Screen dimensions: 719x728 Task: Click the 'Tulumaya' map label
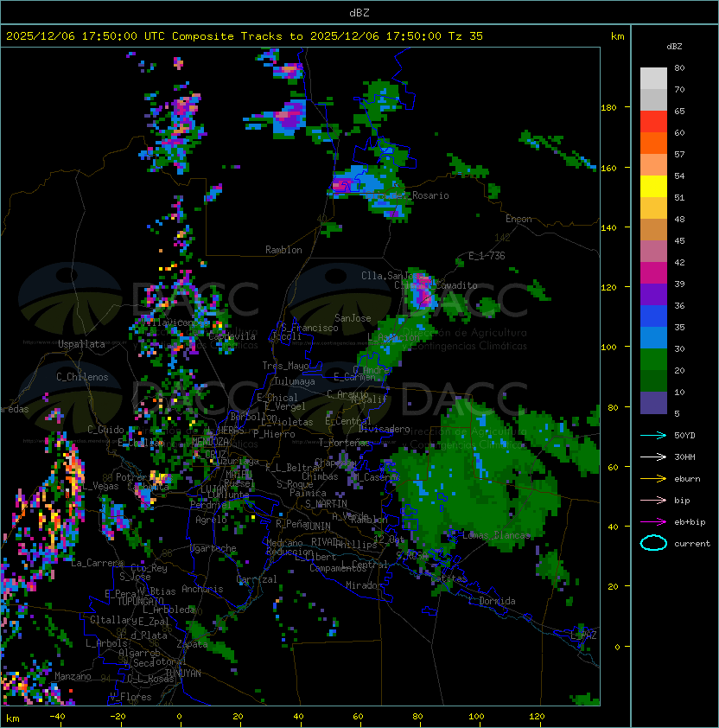click(x=295, y=381)
